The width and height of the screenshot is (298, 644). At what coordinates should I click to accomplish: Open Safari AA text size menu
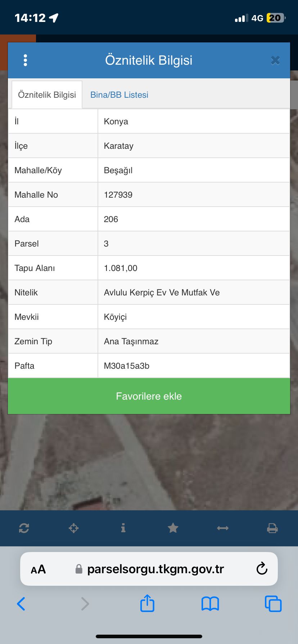[x=38, y=569]
